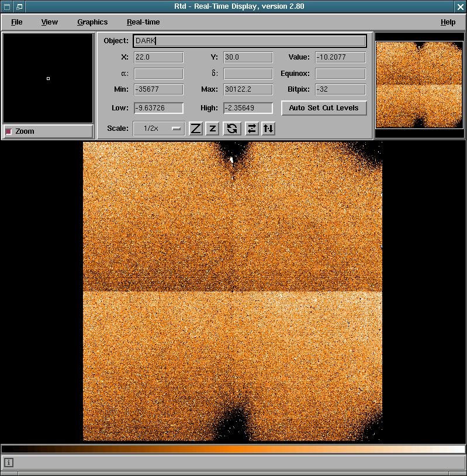Flip image horizontally using the left-right arrows icon
The width and height of the screenshot is (467, 476).
click(x=251, y=128)
